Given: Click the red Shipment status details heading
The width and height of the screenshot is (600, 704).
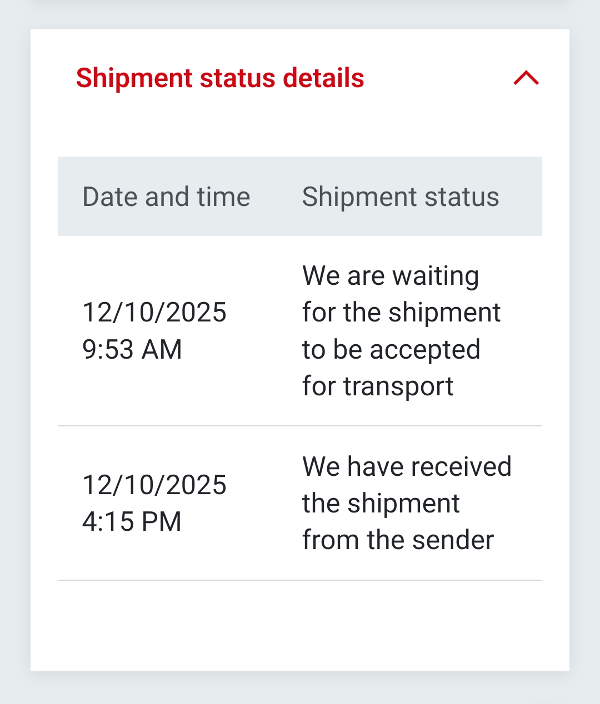Looking at the screenshot, I should tap(220, 78).
